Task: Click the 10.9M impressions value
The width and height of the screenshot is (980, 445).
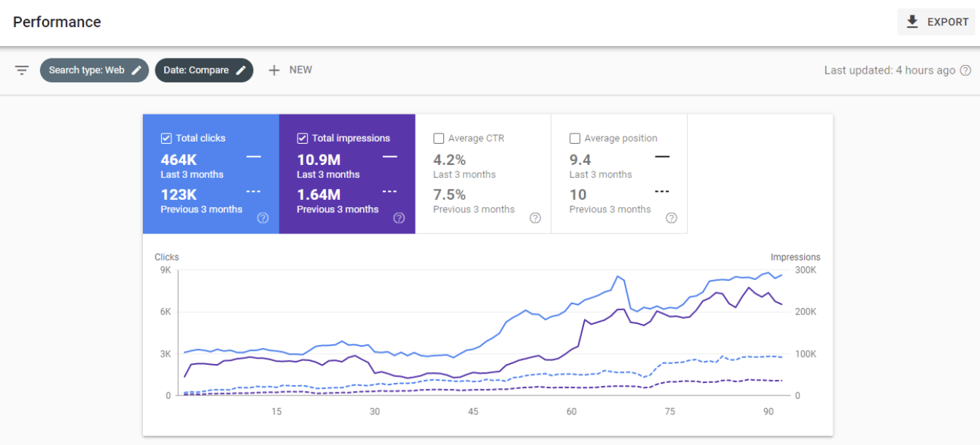Action: coord(319,160)
